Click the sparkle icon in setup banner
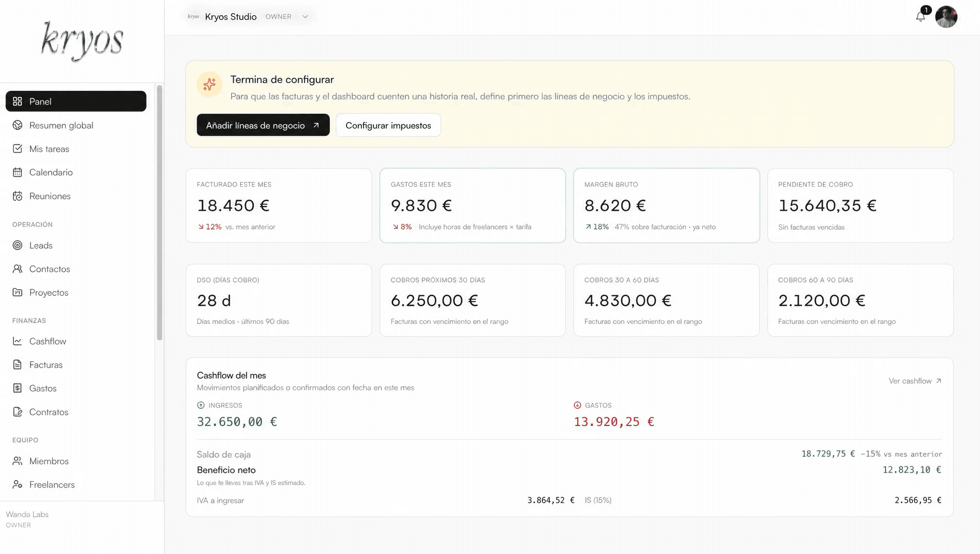 [x=209, y=84]
